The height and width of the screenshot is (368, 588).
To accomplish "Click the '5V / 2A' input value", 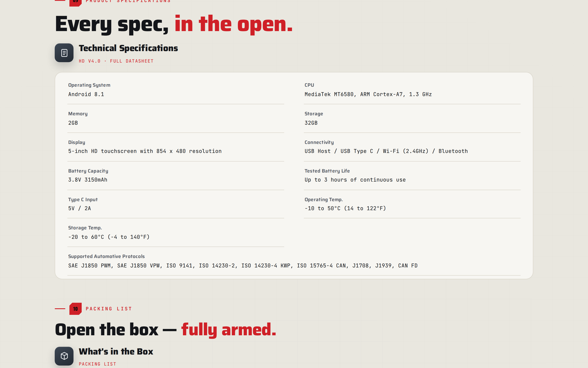I will click(79, 209).
